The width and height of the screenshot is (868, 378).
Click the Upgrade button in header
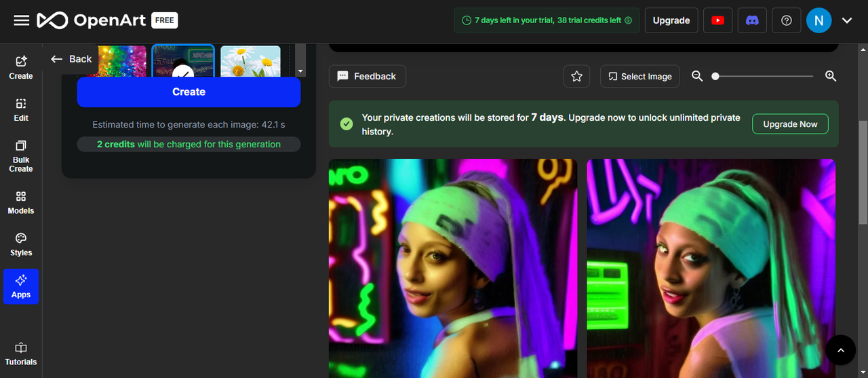point(671,20)
